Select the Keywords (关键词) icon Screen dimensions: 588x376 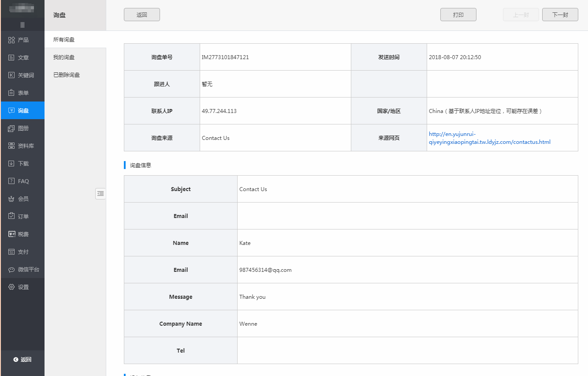[12, 75]
